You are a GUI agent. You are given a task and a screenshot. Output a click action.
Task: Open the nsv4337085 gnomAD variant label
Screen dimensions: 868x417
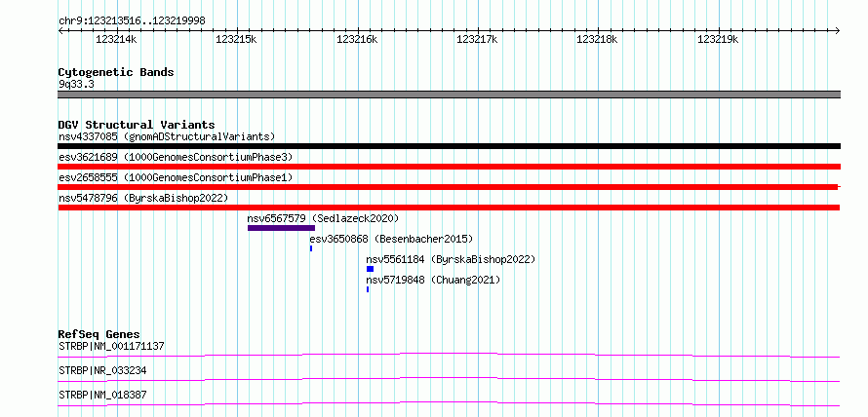(167, 136)
